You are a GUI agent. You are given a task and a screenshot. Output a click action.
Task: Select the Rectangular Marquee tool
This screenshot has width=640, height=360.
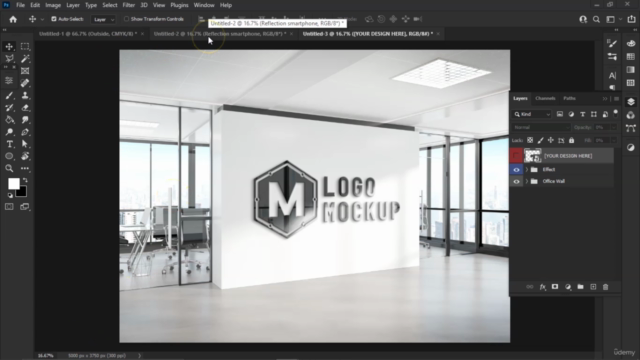click(x=25, y=47)
